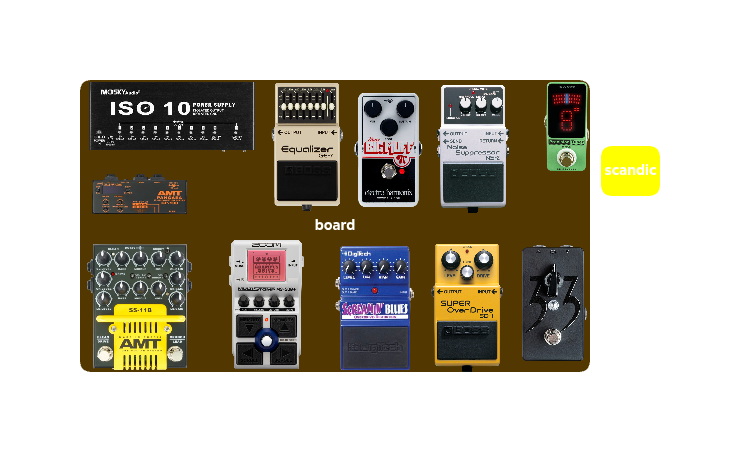The image size is (740, 452).
Task: Select the green mini tuner pedal
Action: (x=566, y=126)
